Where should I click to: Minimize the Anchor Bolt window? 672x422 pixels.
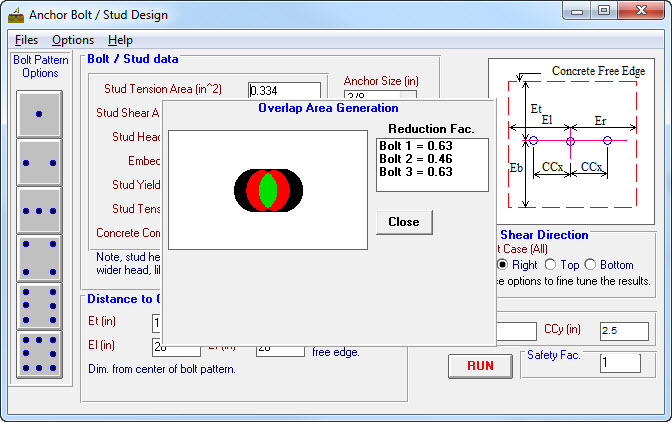[x=577, y=11]
